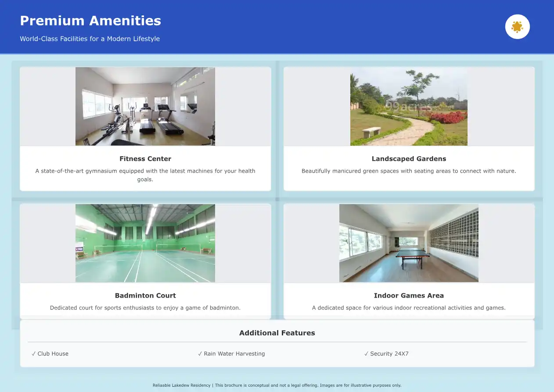Click the Landscaped Gardens heading
This screenshot has width=554, height=392.
(x=409, y=159)
